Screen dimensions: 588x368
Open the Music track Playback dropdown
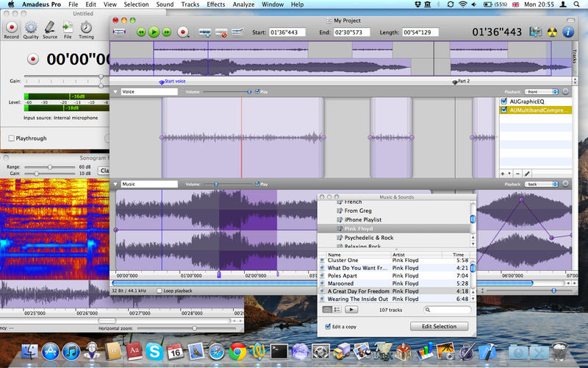tap(539, 184)
